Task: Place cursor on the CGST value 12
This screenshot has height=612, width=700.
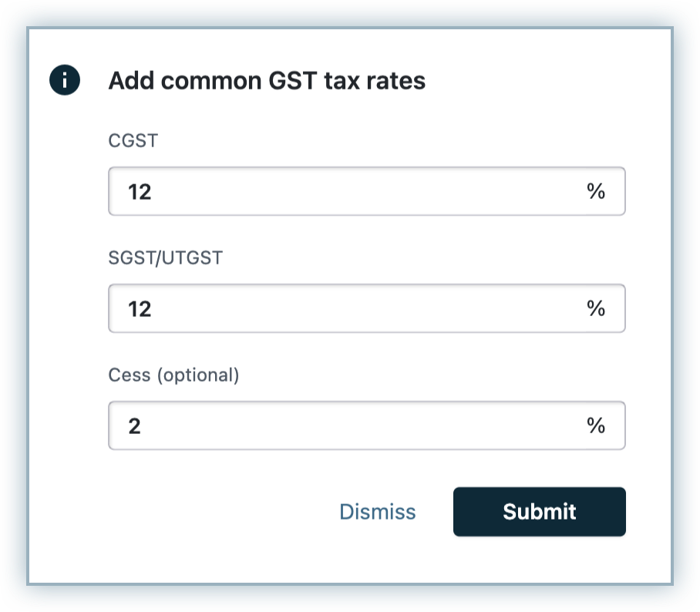Action: [140, 192]
